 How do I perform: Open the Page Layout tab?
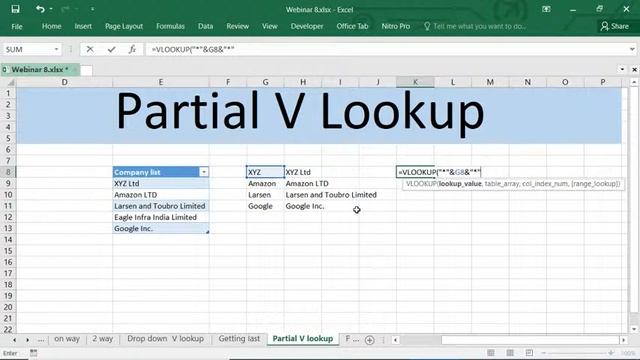[124, 26]
